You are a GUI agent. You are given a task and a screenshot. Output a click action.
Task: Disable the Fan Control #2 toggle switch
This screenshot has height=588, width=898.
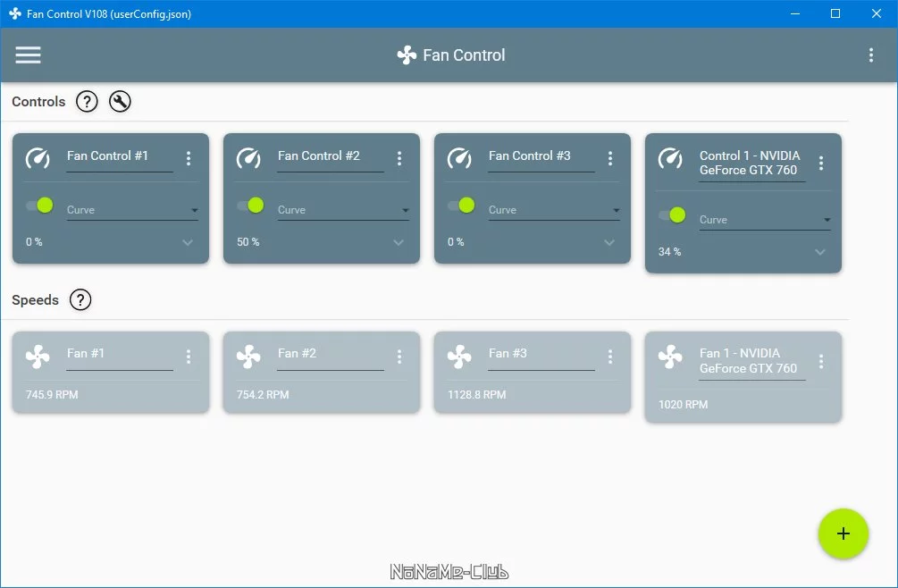(251, 205)
